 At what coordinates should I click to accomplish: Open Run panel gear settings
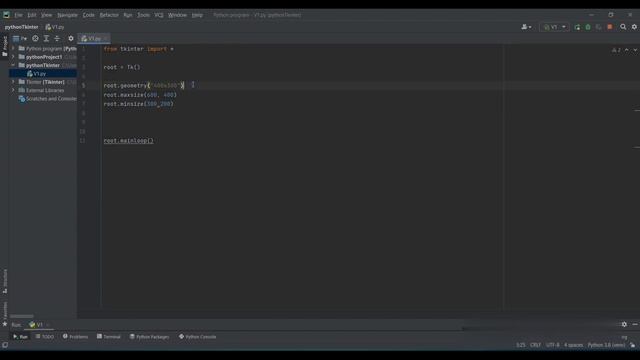[x=624, y=324]
